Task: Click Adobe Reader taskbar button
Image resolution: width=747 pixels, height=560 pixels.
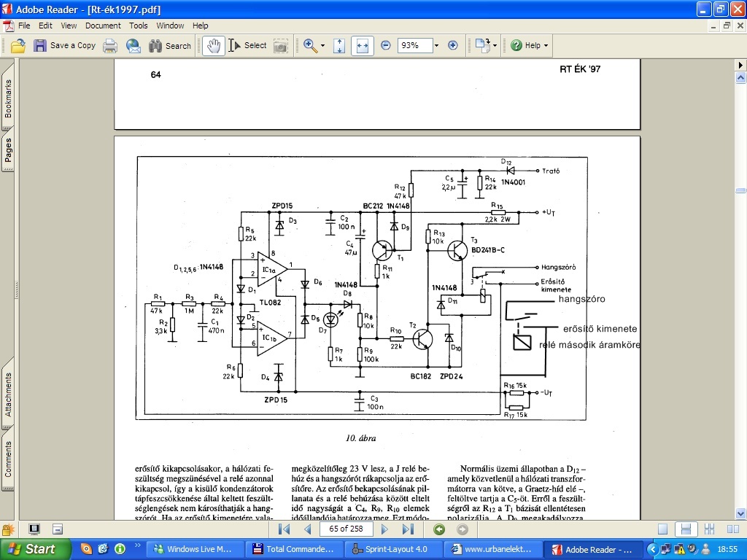Action: click(592, 549)
